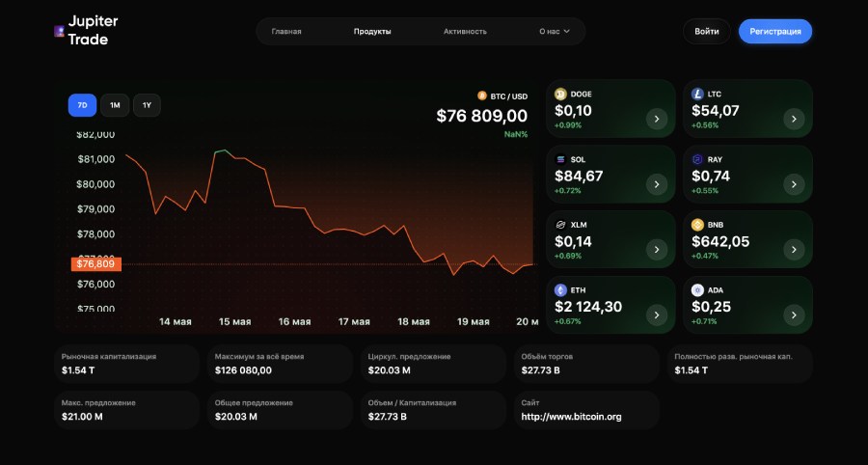Click the Рыночная капитализация stat card

click(126, 364)
